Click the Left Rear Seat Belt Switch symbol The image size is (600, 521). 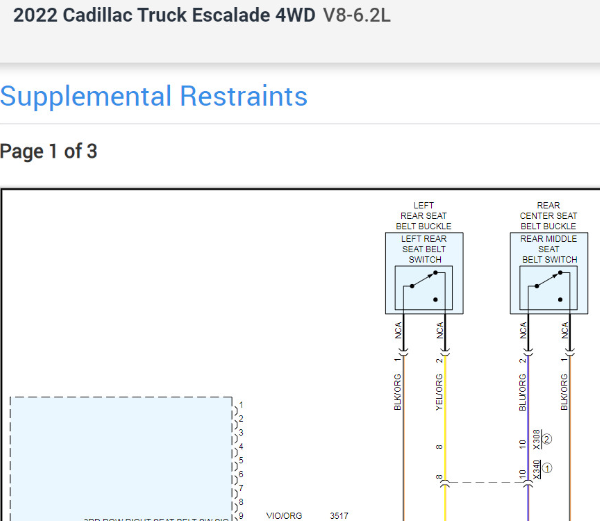coord(424,288)
